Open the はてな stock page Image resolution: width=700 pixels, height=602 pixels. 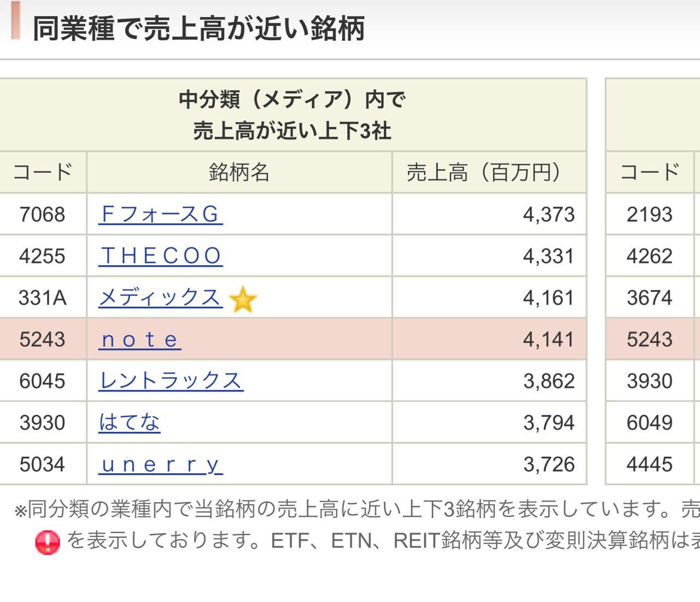(129, 423)
